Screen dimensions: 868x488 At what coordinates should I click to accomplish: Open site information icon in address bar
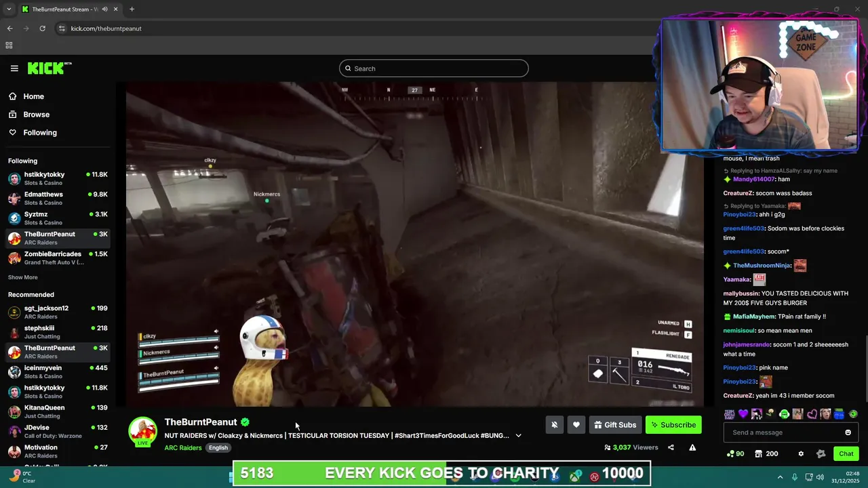(x=62, y=28)
